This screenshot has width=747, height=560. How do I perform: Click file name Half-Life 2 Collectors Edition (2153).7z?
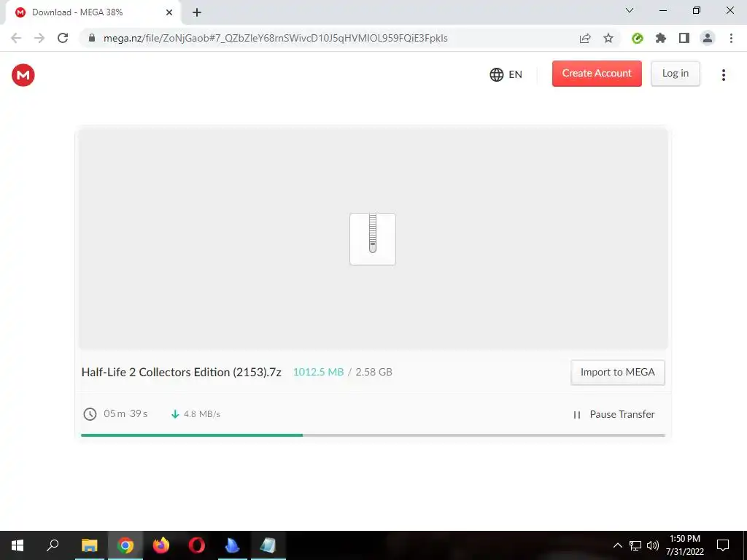pyautogui.click(x=182, y=372)
